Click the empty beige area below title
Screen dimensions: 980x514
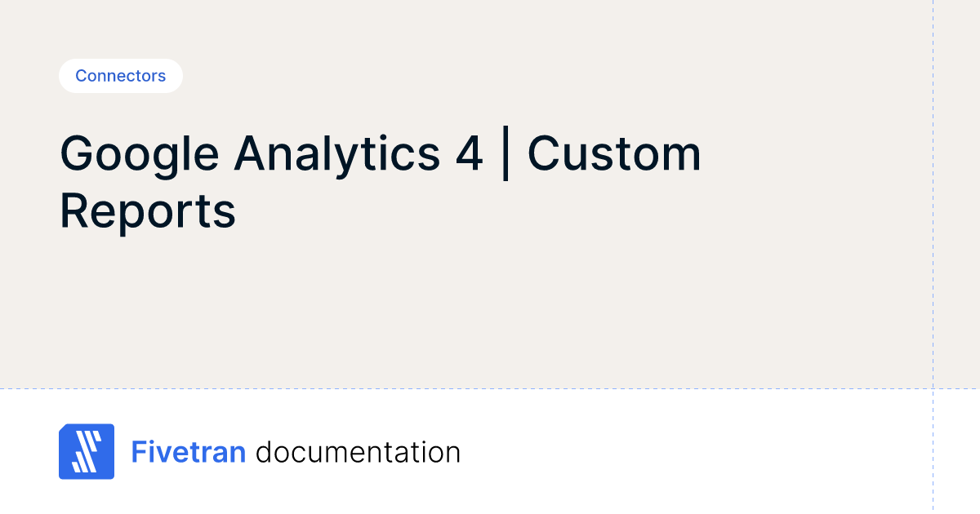(408, 310)
